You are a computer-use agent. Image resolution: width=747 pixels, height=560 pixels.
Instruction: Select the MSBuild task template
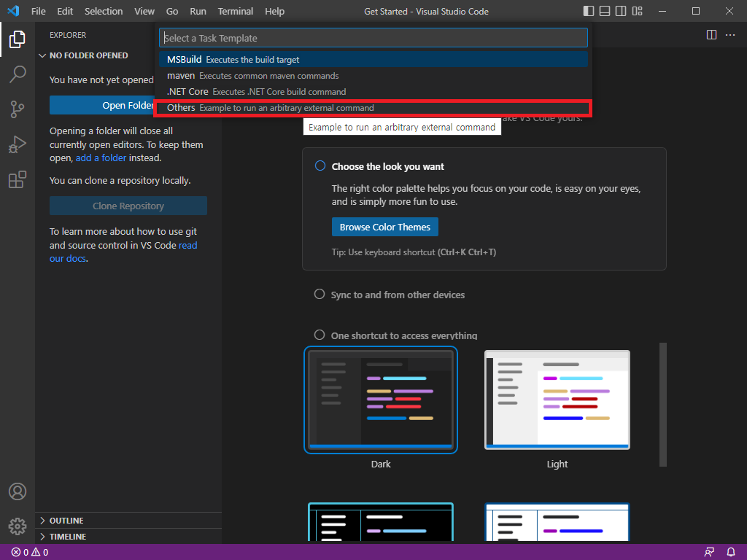point(373,60)
